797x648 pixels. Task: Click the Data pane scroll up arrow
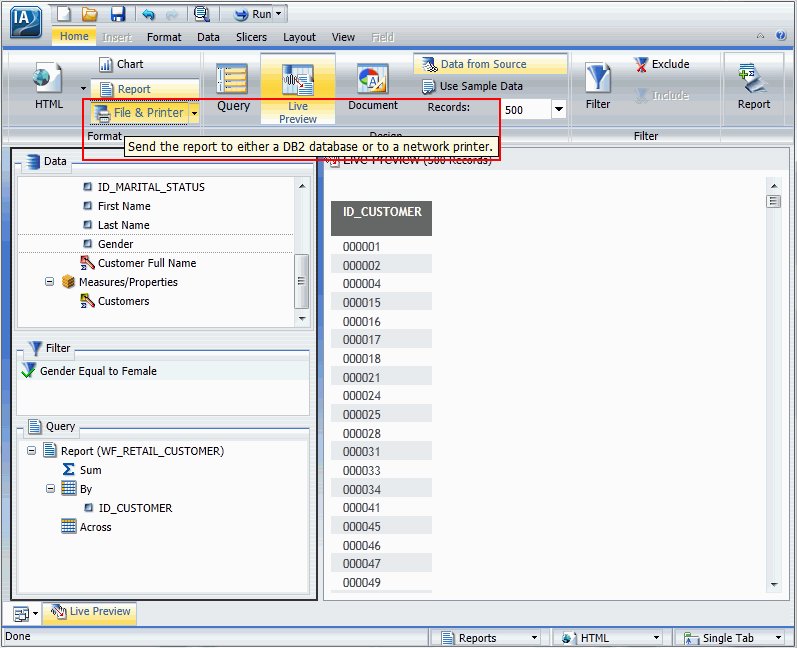302,186
